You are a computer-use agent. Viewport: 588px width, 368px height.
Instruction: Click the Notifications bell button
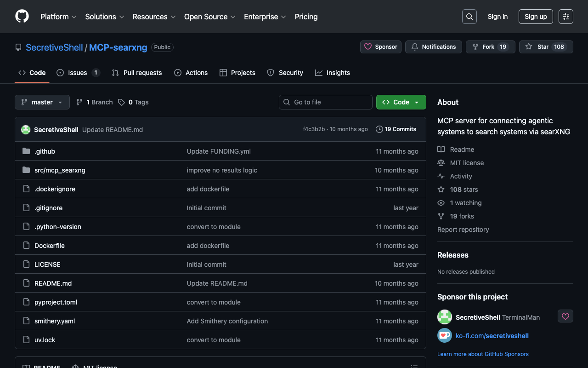[433, 47]
